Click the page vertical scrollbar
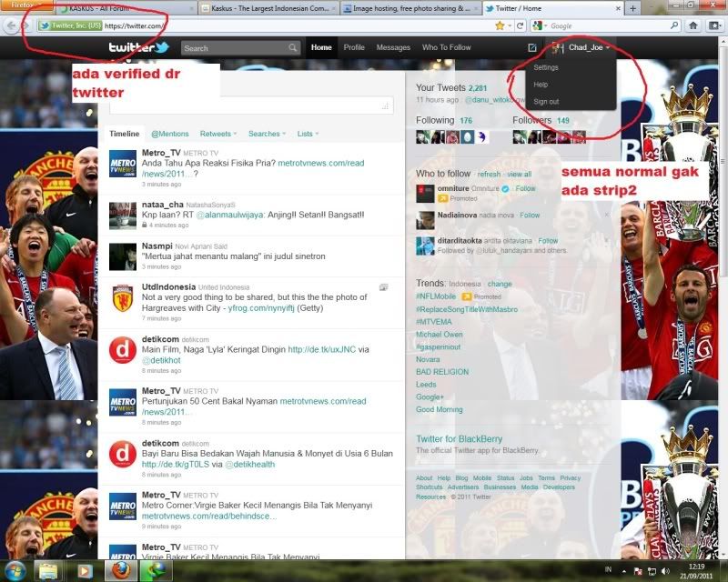This screenshot has height=582, width=728. [x=723, y=163]
